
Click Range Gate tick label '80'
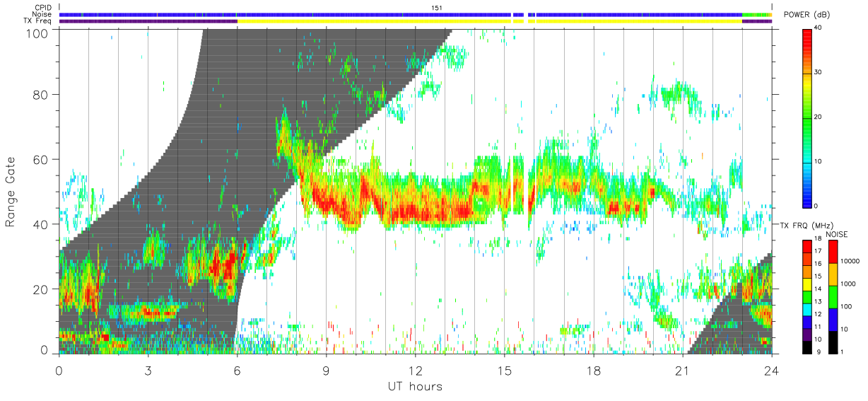click(41, 94)
